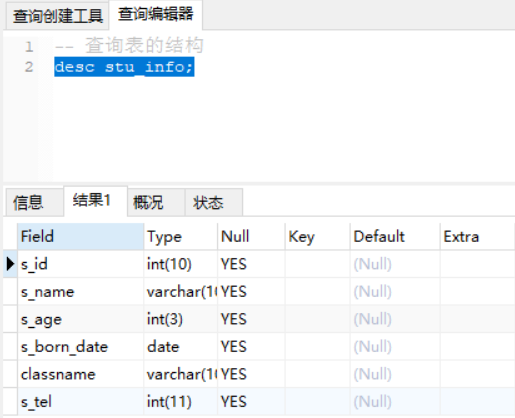Select the 查询编辑器 tab

click(156, 14)
